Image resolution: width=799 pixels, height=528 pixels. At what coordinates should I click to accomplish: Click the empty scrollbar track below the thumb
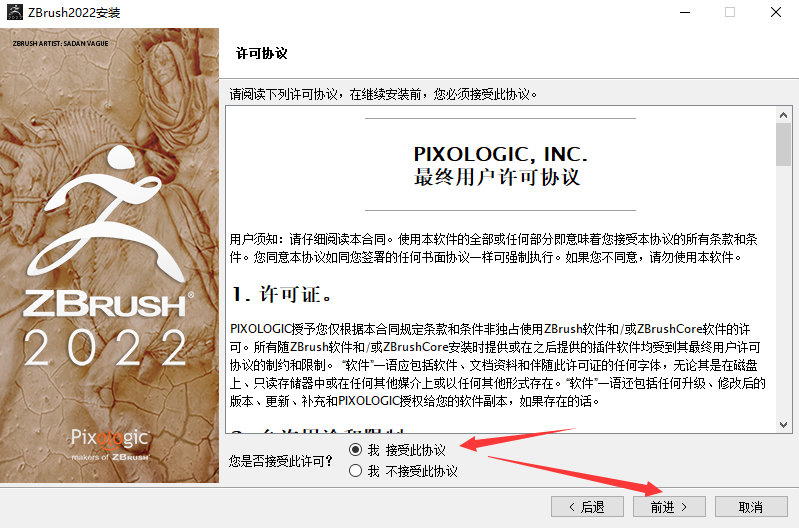pos(784,292)
